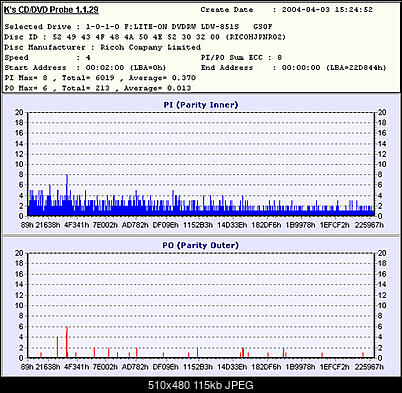Click PO "Average= 0.013" value

(157, 88)
